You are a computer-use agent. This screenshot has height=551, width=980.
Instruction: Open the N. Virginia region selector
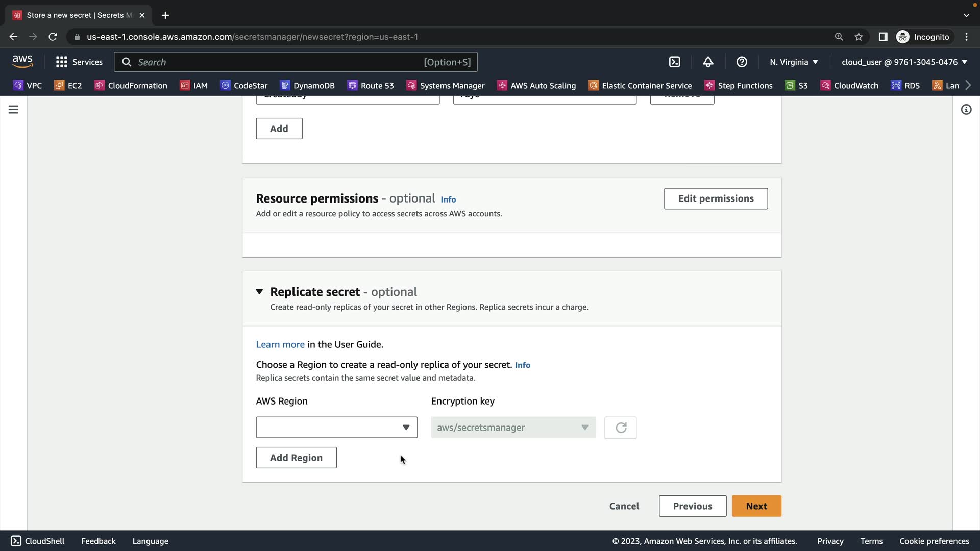[794, 62]
